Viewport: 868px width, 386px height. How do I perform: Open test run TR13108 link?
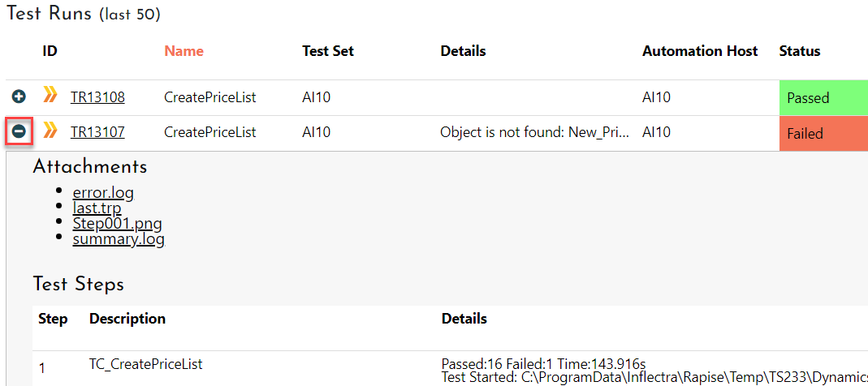coord(97,98)
